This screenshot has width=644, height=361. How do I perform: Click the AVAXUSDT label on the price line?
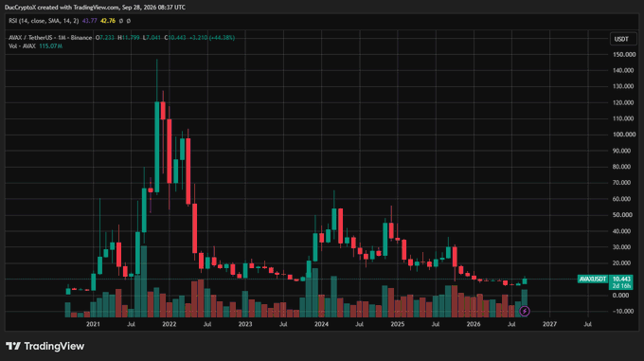pos(592,279)
